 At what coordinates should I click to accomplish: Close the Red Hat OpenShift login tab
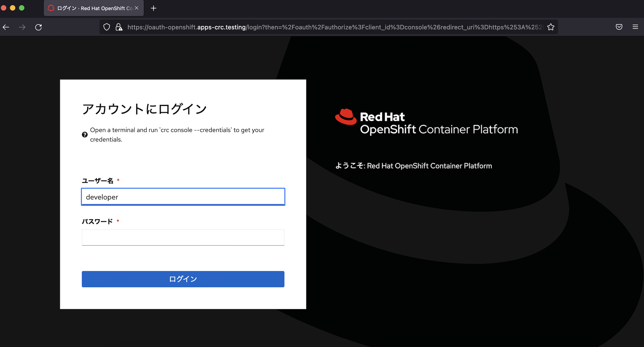137,8
